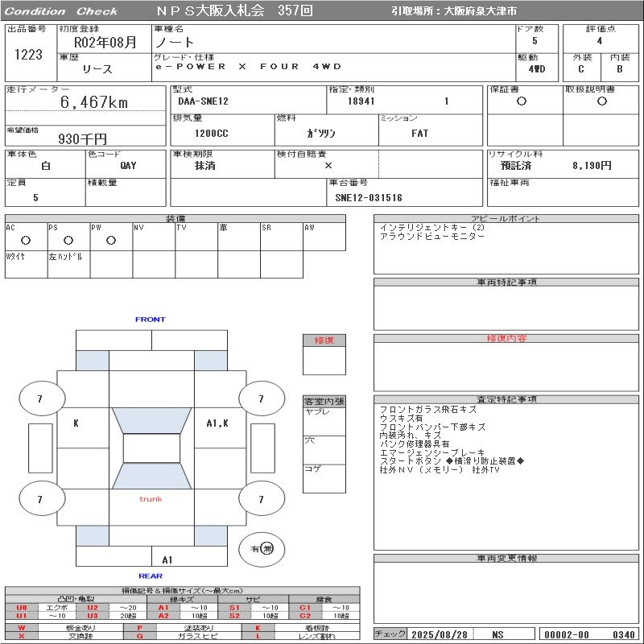Viewport: 644px width, 644px height.
Task: Toggle the AC equipment circle mark
Action: click(x=26, y=240)
